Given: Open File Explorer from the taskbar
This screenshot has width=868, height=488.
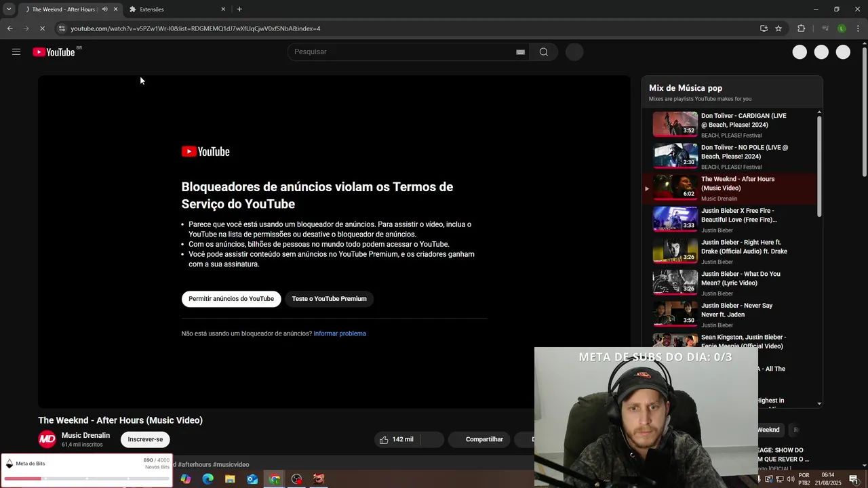Looking at the screenshot, I should (x=230, y=479).
